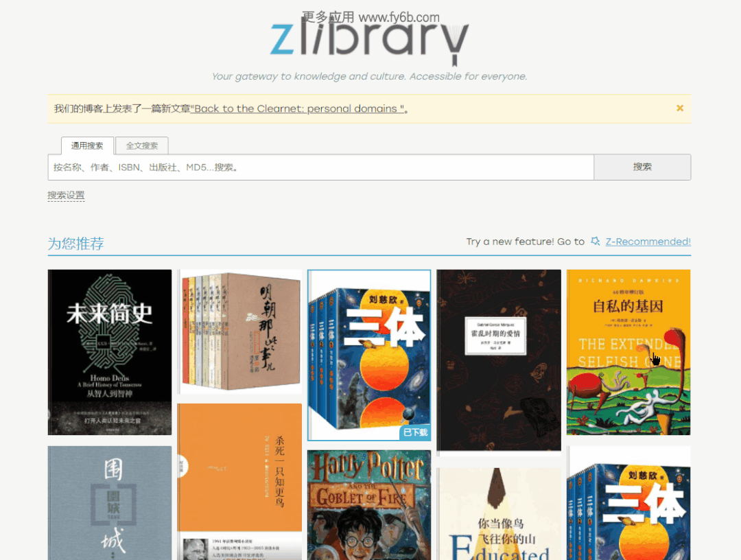The height and width of the screenshot is (560, 741).
Task: Click the 为您推荐 heading
Action: click(x=75, y=244)
